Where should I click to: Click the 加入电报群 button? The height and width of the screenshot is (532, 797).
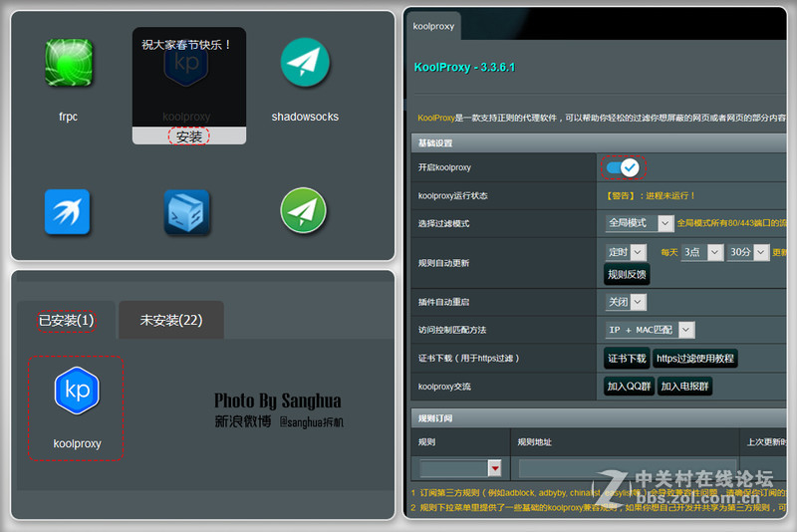(x=684, y=387)
